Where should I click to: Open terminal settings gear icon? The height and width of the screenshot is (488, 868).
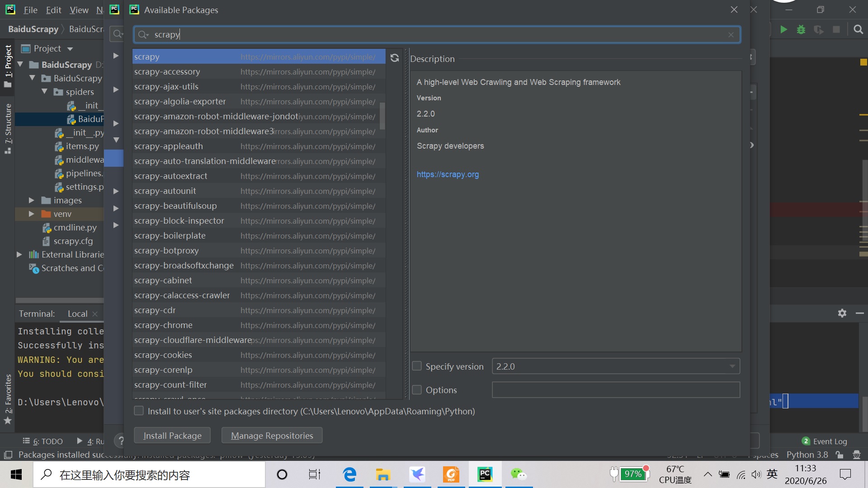coord(842,313)
